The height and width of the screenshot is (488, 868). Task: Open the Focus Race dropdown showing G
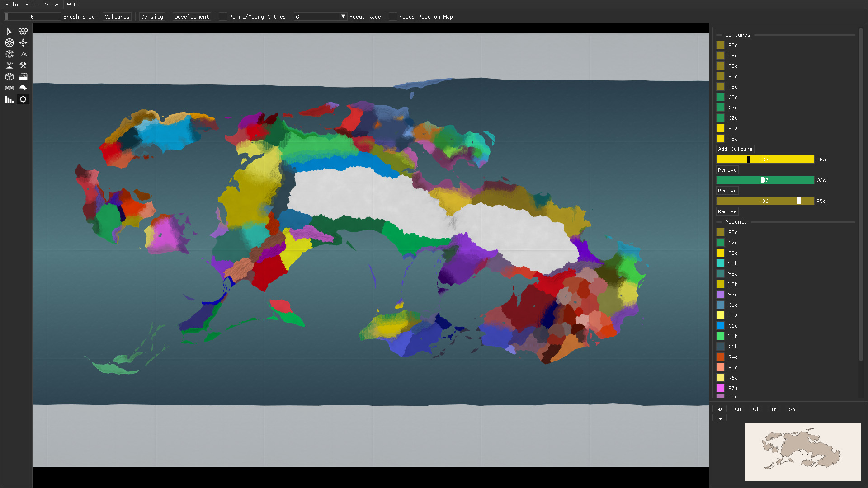(320, 17)
